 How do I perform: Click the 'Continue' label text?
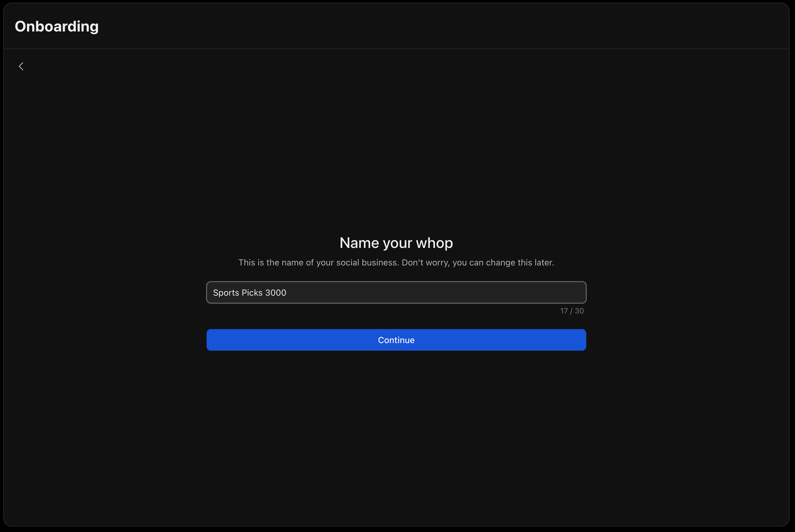coord(396,340)
